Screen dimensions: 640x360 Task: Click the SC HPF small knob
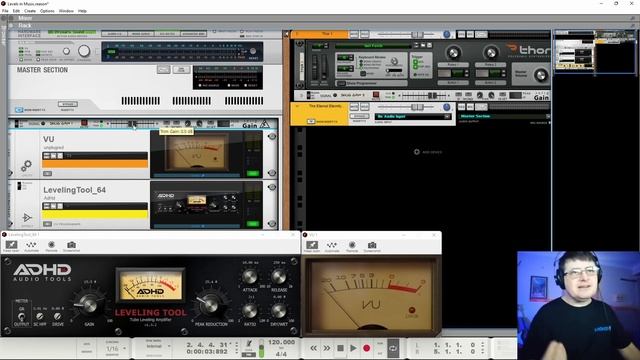coord(40,316)
